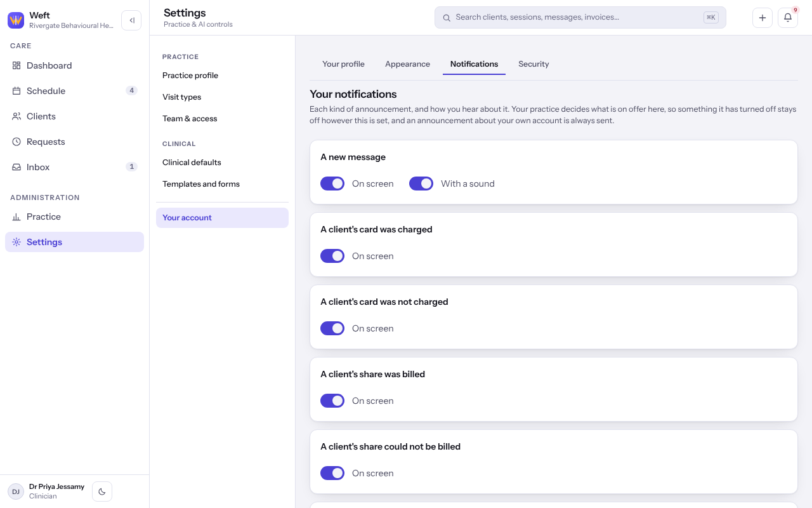This screenshot has width=812, height=508.
Task: Click the search clients and sessions field
Action: click(580, 18)
